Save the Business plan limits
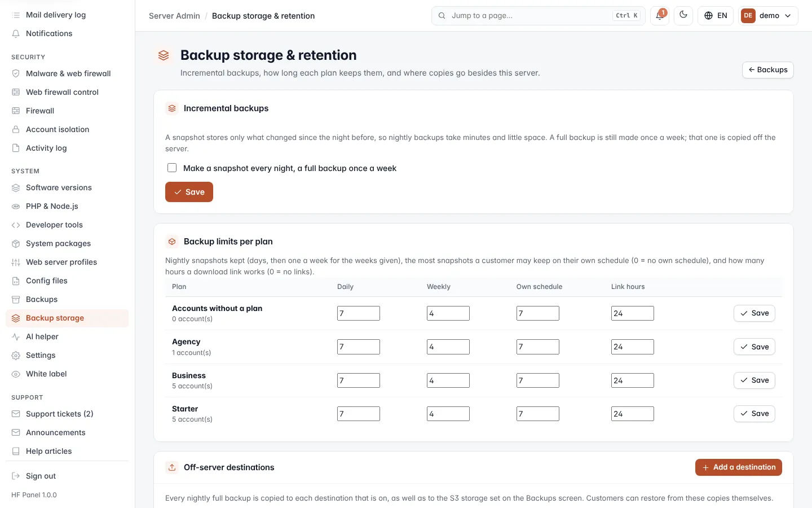812x508 pixels. [x=754, y=380]
